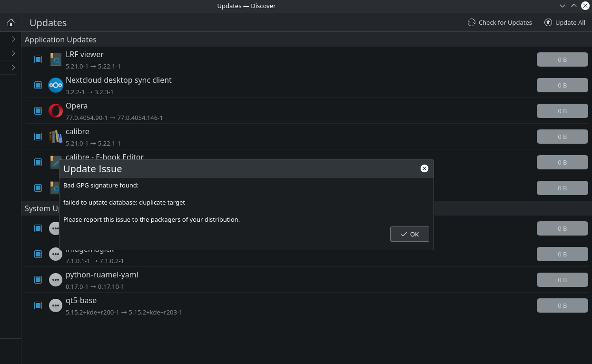Uncheck the Opera update checkbox

point(38,111)
